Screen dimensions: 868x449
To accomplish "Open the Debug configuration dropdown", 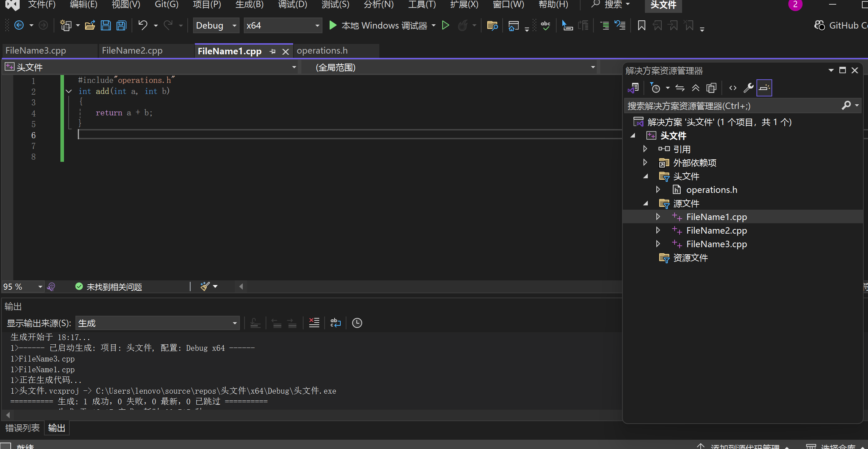I will pos(216,25).
